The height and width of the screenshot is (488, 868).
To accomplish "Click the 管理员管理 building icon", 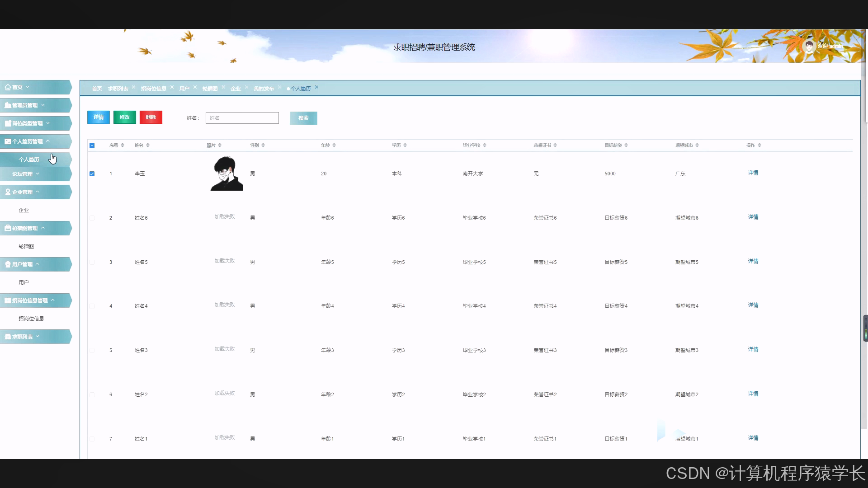I will [x=8, y=105].
